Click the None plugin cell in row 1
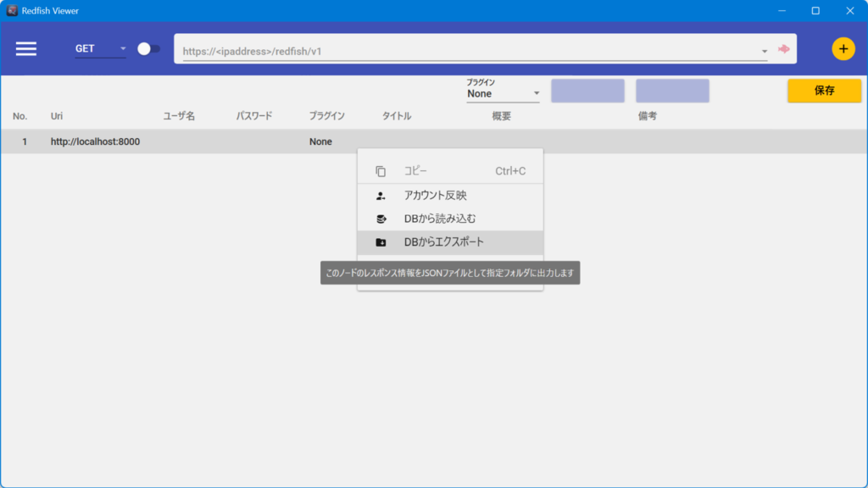Screen dimensions: 868x488 (320, 141)
